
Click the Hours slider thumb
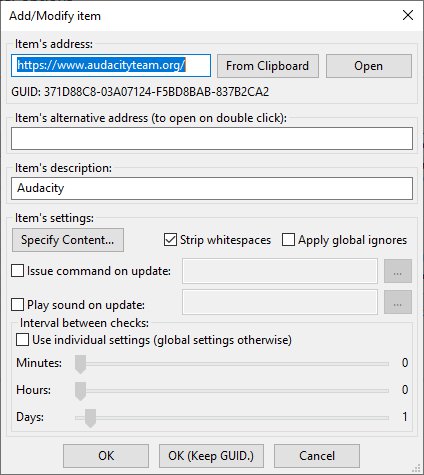pyautogui.click(x=80, y=391)
